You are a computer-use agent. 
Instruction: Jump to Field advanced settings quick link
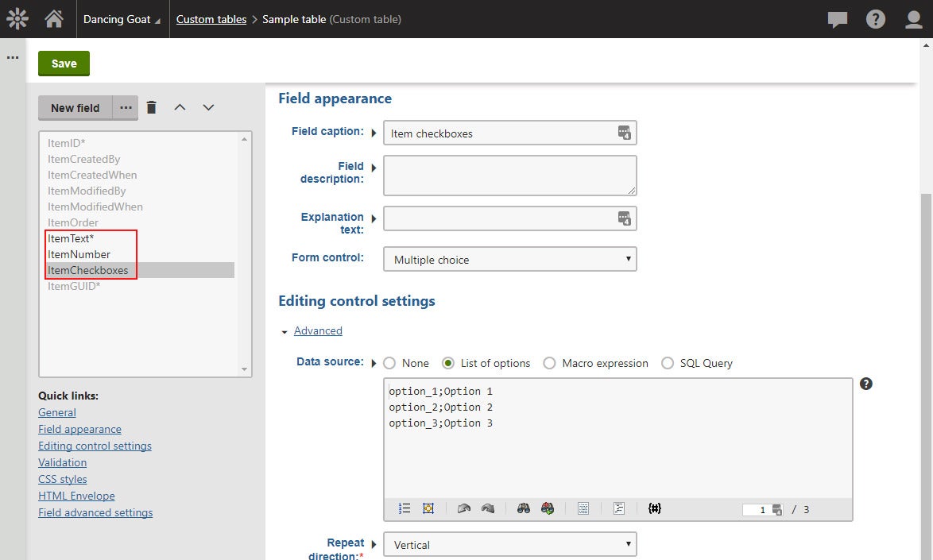pyautogui.click(x=95, y=512)
